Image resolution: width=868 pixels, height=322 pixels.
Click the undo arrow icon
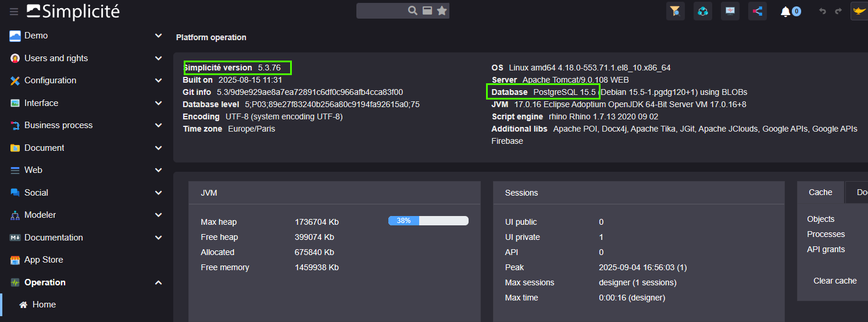tap(822, 11)
